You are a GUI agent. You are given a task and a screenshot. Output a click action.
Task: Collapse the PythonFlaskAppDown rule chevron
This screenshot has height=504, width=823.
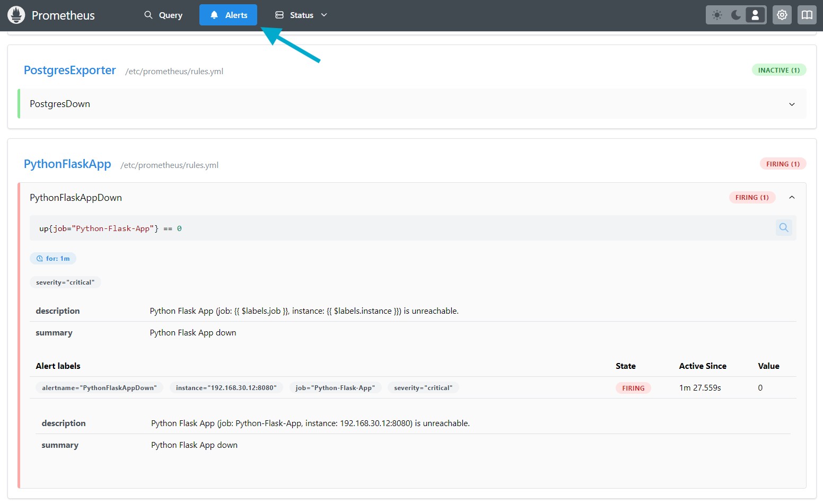[792, 197]
